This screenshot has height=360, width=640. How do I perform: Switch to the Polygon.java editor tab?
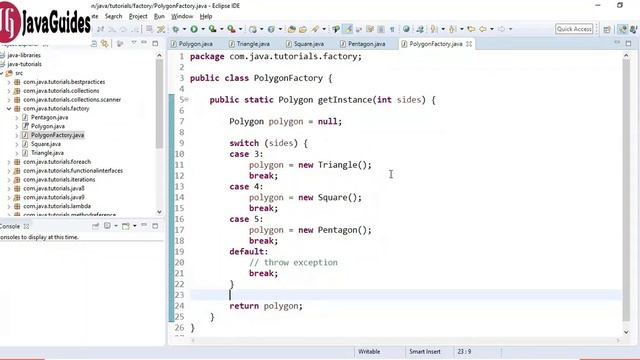tap(192, 44)
